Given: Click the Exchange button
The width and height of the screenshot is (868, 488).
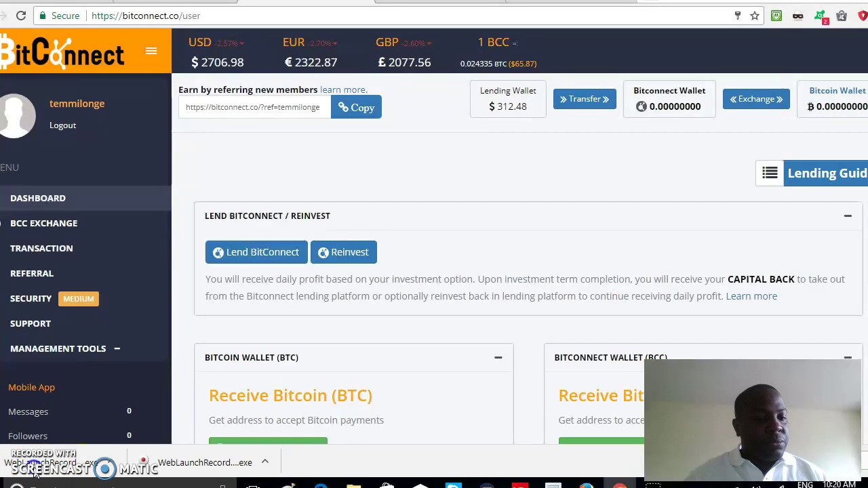Looking at the screenshot, I should (756, 99).
